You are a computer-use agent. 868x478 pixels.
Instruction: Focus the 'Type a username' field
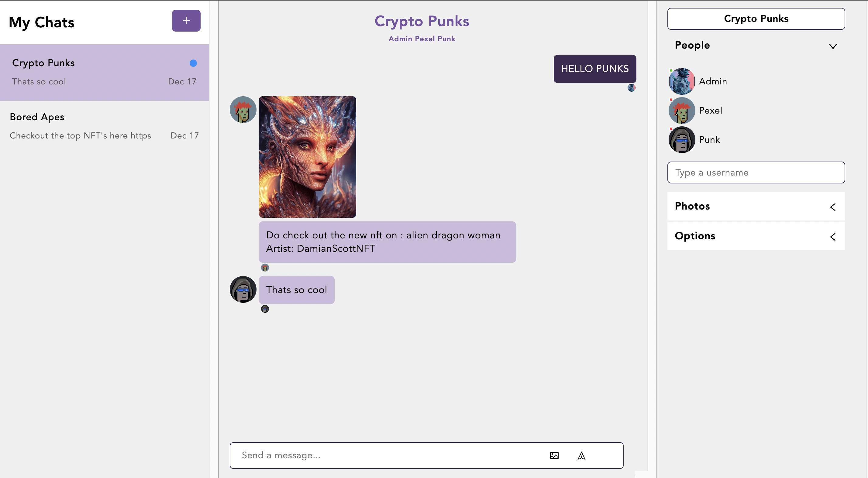(x=756, y=172)
